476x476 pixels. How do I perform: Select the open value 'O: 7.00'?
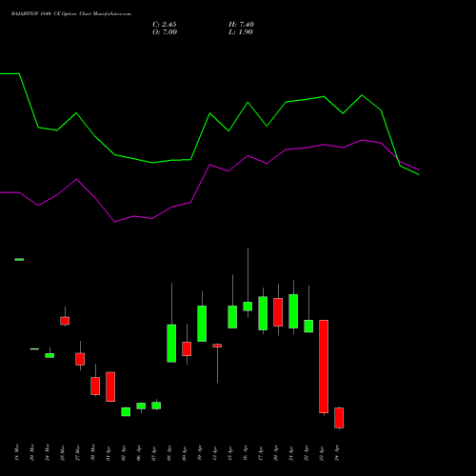(x=165, y=32)
